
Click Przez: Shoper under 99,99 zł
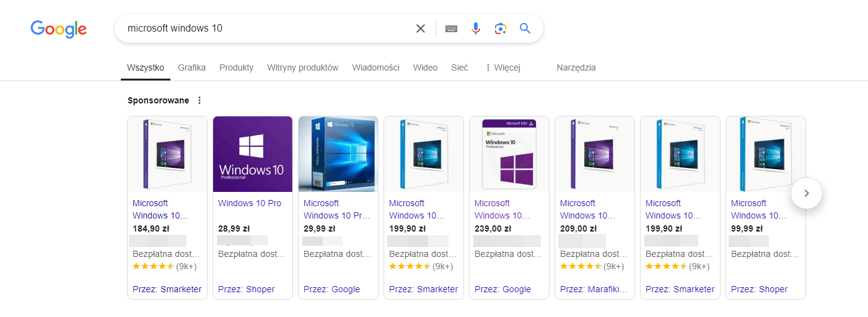click(760, 289)
